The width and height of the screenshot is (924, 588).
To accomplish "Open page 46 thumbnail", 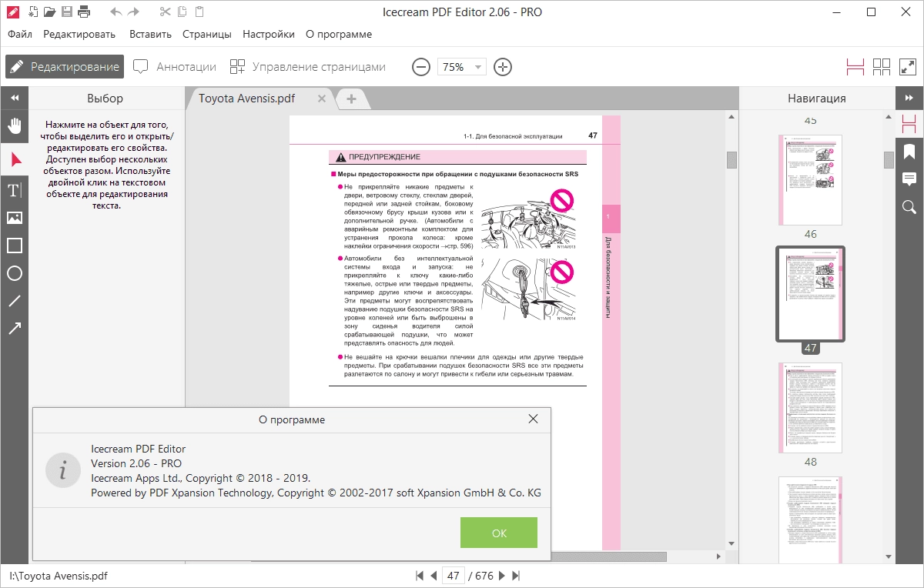I will [x=810, y=180].
